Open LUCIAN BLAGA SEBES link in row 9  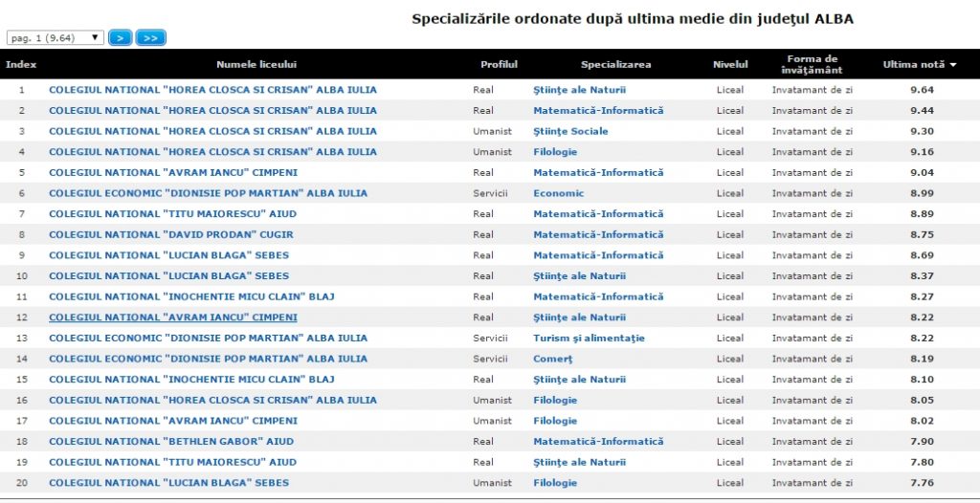(168, 255)
